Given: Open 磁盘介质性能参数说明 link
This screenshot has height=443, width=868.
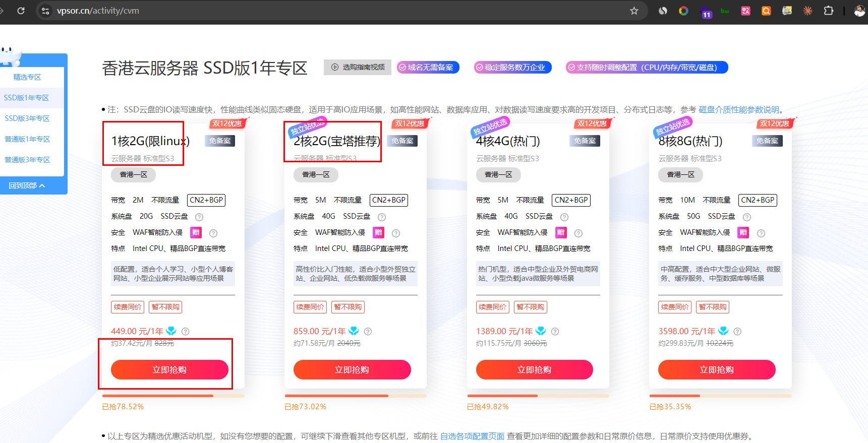Looking at the screenshot, I should 739,110.
